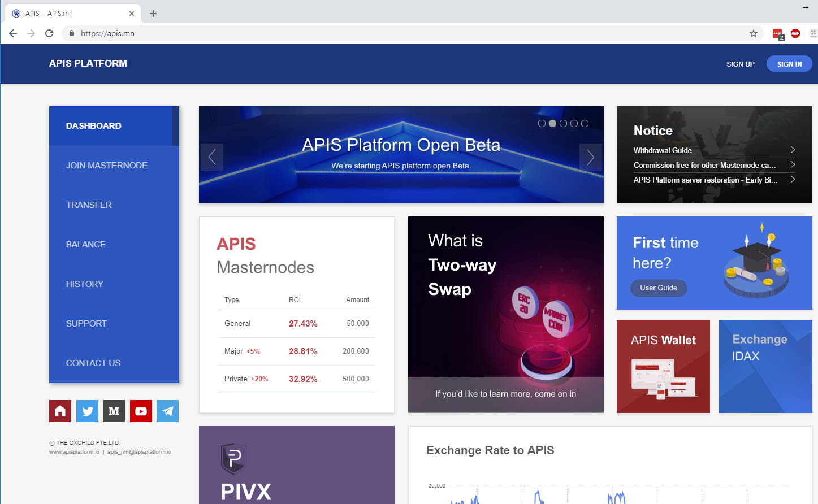Open the Medium social link
818x504 pixels.
pos(114,411)
